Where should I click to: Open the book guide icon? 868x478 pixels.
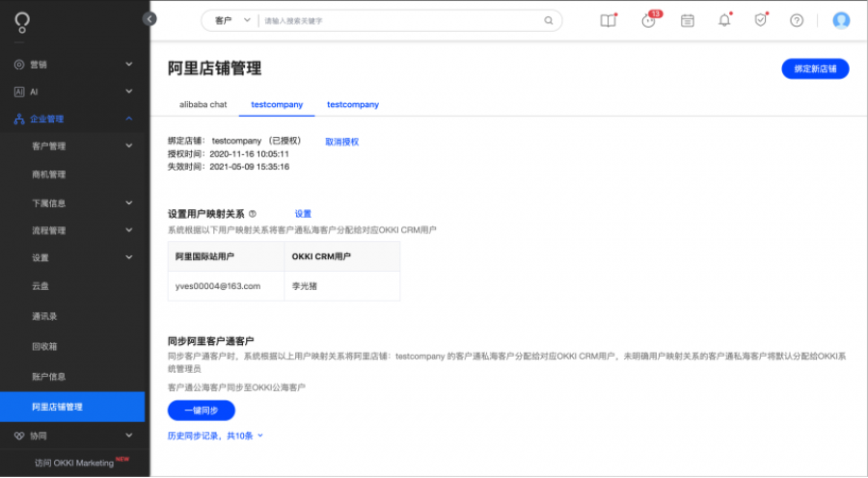pos(608,20)
